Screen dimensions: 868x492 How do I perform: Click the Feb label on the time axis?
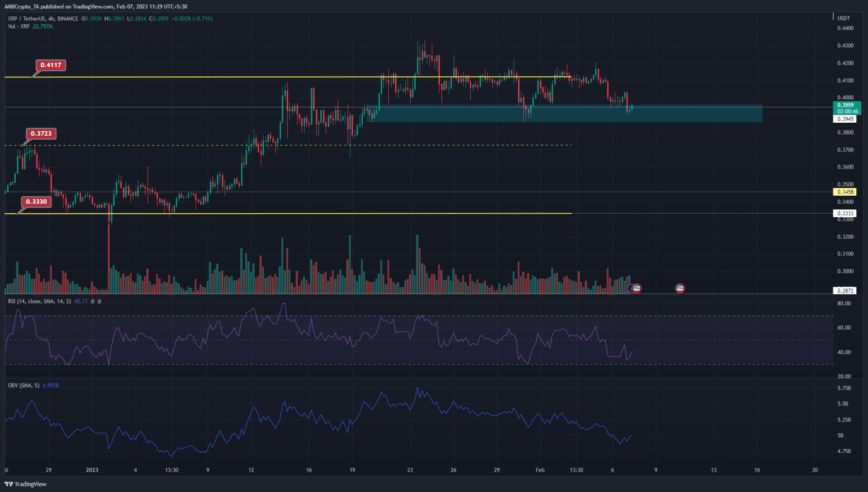pos(540,469)
